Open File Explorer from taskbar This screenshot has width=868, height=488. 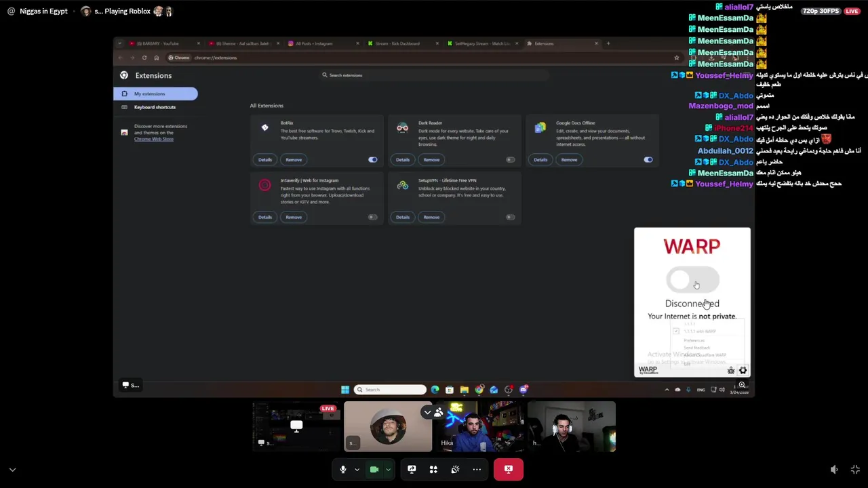point(464,390)
